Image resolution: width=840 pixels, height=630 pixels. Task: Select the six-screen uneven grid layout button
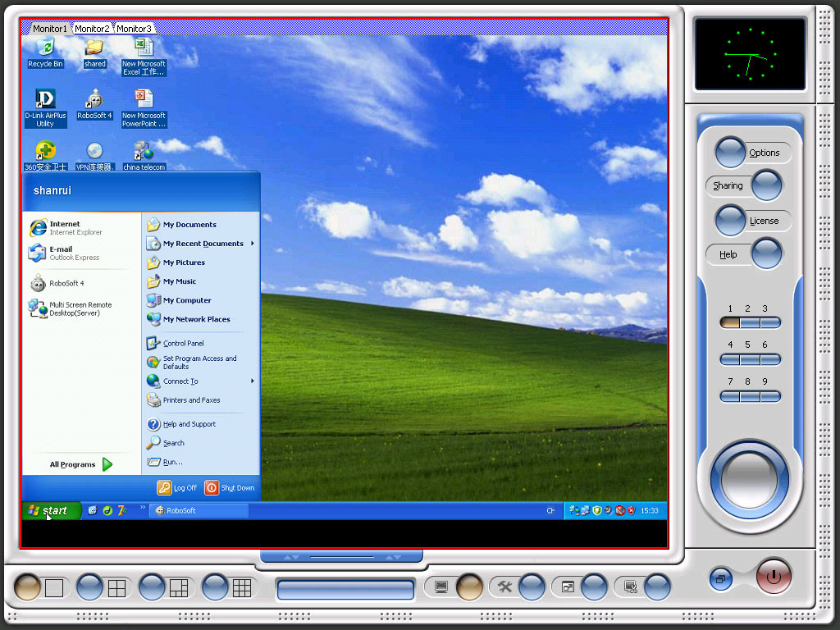click(x=152, y=587)
